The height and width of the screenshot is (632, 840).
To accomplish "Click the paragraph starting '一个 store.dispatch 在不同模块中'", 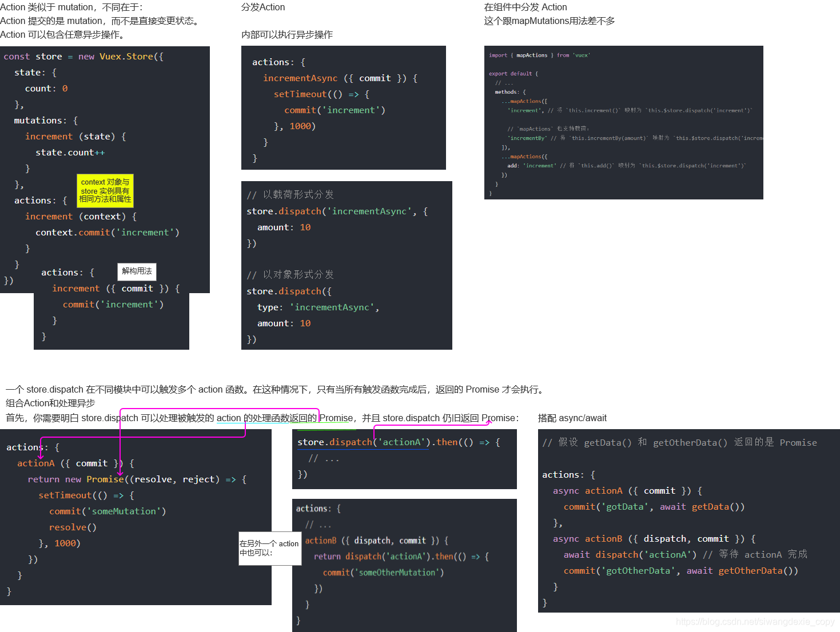I will pos(276,390).
